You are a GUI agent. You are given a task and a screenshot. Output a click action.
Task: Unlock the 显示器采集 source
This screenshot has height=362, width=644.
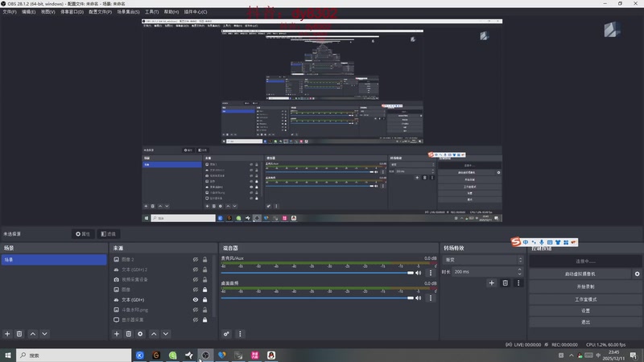205,319
